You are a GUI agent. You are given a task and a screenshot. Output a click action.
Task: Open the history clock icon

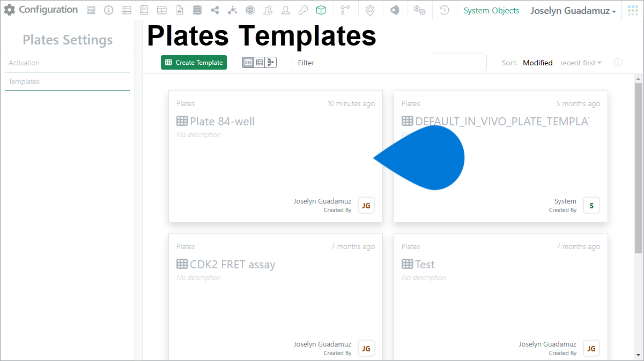pos(445,10)
